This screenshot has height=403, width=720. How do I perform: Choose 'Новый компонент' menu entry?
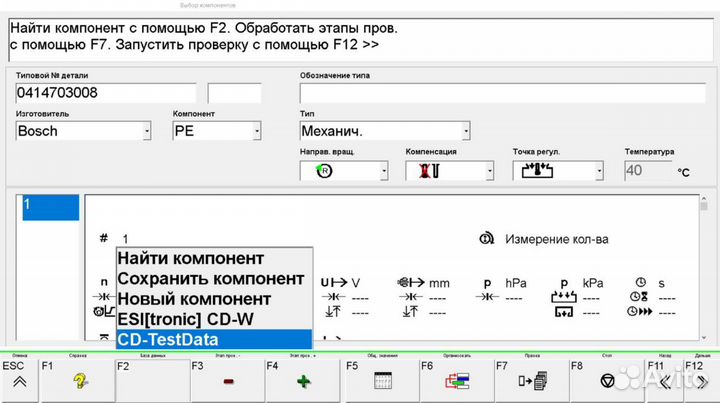pos(214,299)
